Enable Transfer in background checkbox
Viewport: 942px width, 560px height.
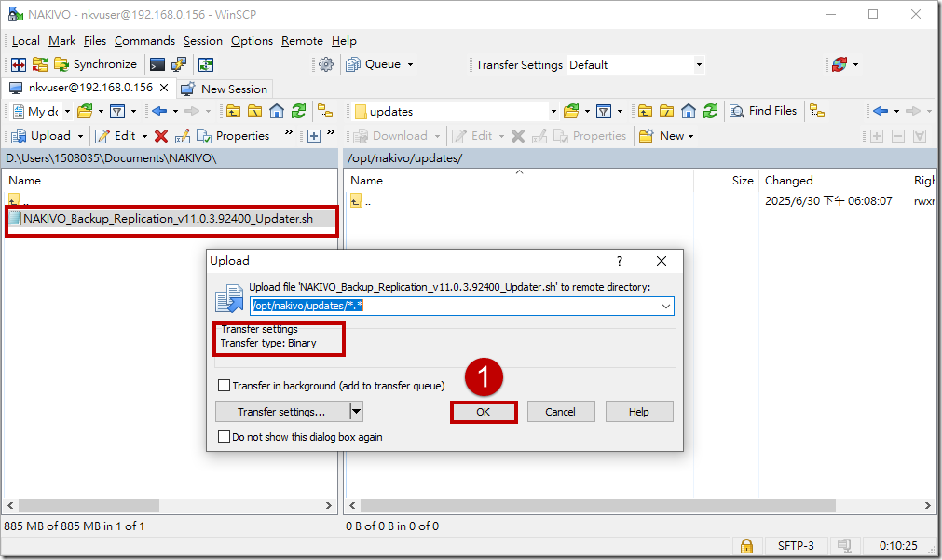pyautogui.click(x=224, y=386)
